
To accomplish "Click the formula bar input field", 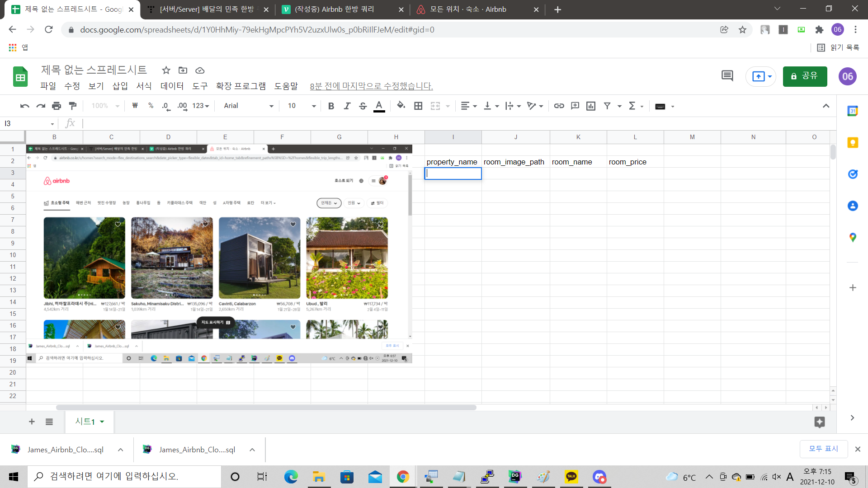I will tap(407, 123).
